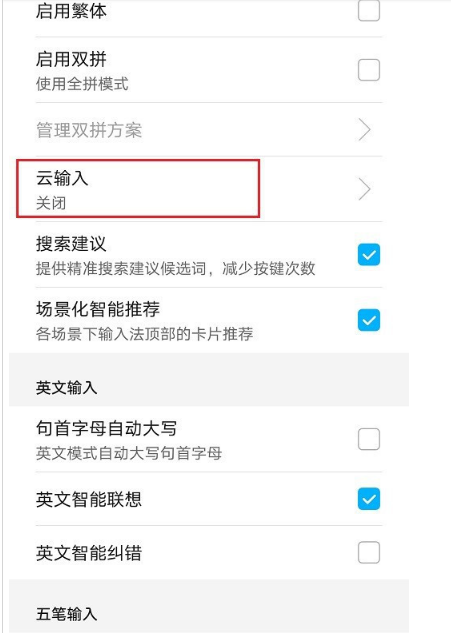451x633 pixels.
Task: Enable the 英文智能纠错 checkbox
Action: [x=369, y=552]
